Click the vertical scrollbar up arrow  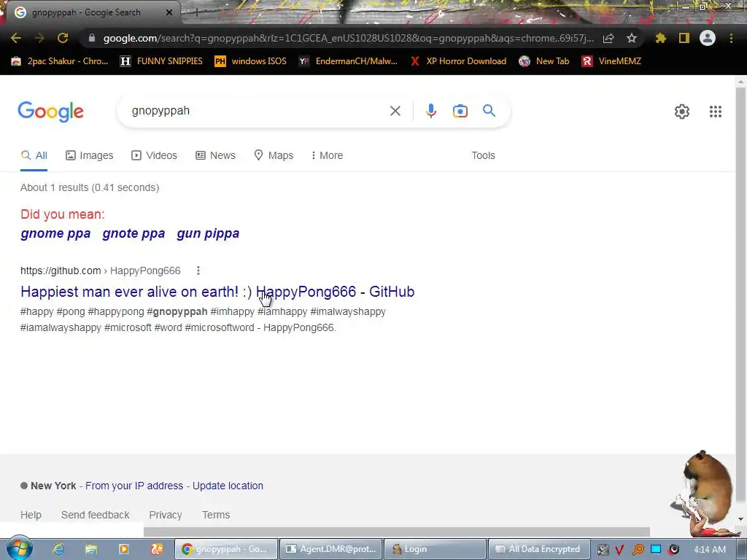tap(740, 82)
